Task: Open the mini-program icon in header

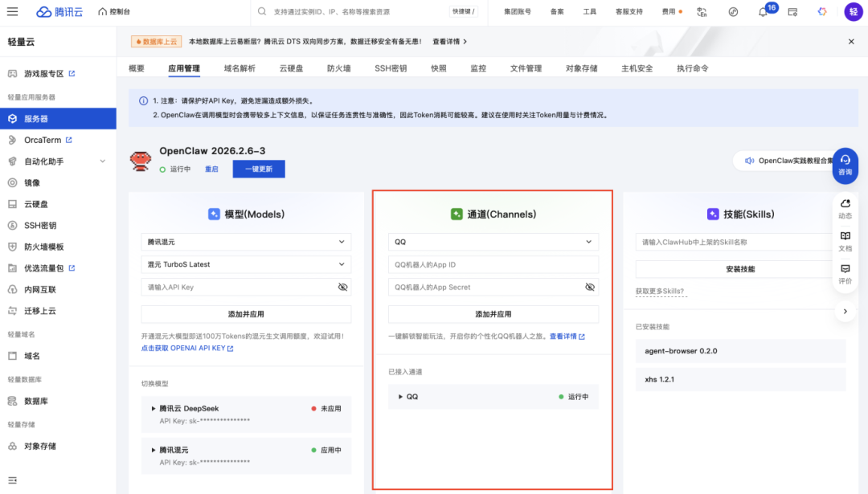Action: coord(733,12)
